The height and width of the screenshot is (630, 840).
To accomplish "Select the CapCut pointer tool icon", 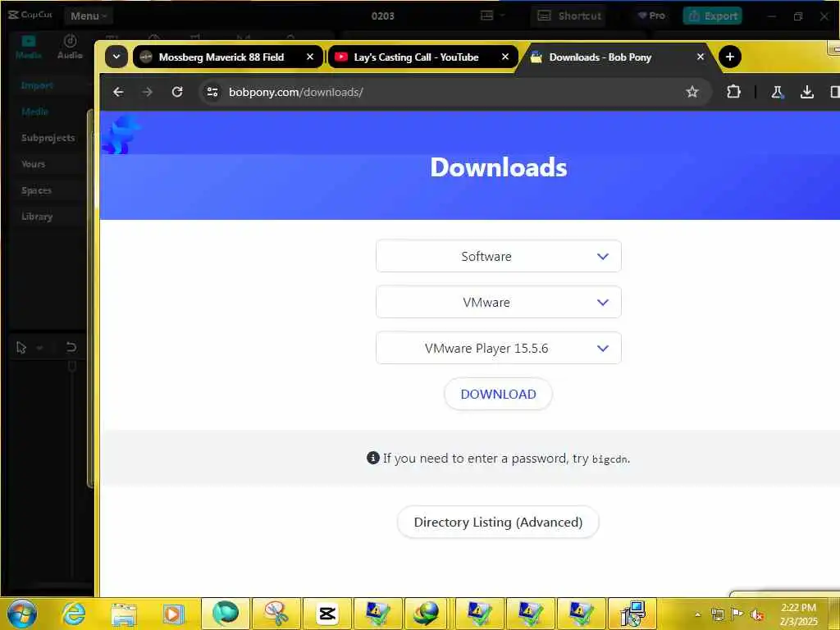I will pyautogui.click(x=21, y=348).
